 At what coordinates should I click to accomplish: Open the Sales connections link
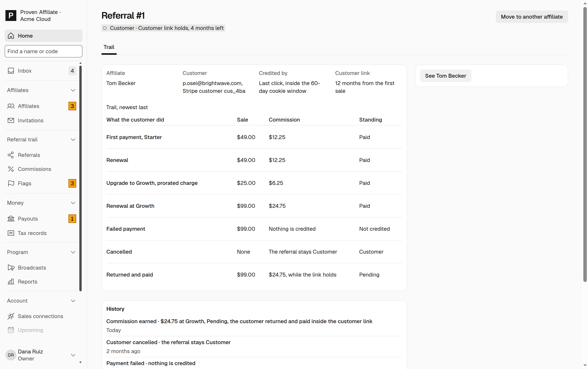tap(41, 316)
